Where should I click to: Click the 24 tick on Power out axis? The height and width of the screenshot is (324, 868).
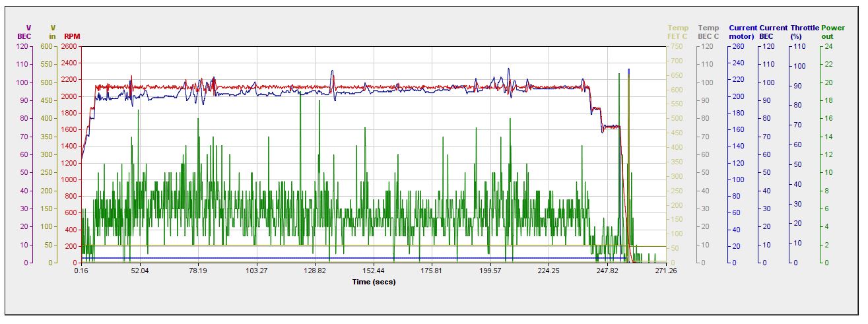(830, 47)
